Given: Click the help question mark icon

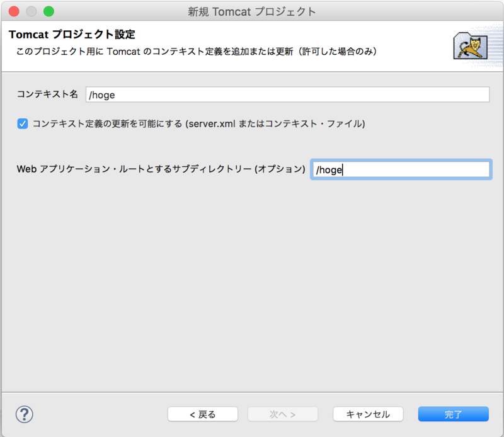Looking at the screenshot, I should (x=25, y=414).
